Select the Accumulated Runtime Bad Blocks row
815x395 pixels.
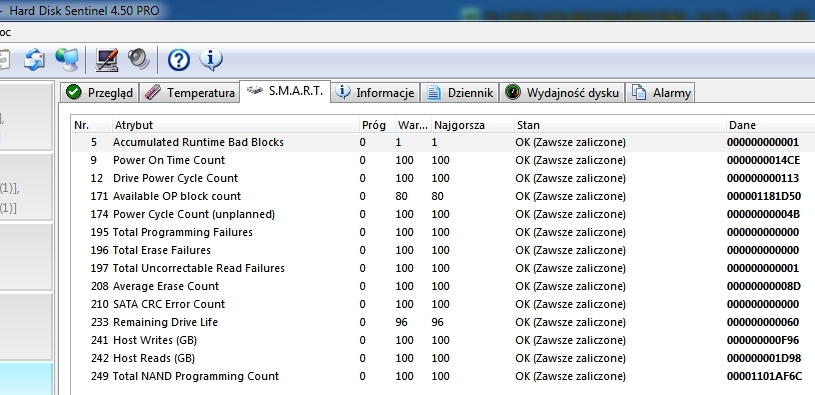pos(443,142)
